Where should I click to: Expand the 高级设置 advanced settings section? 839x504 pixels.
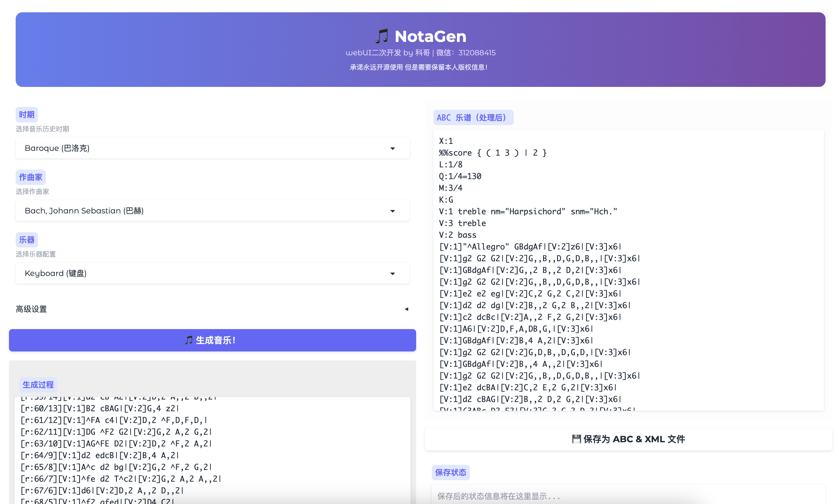point(31,309)
